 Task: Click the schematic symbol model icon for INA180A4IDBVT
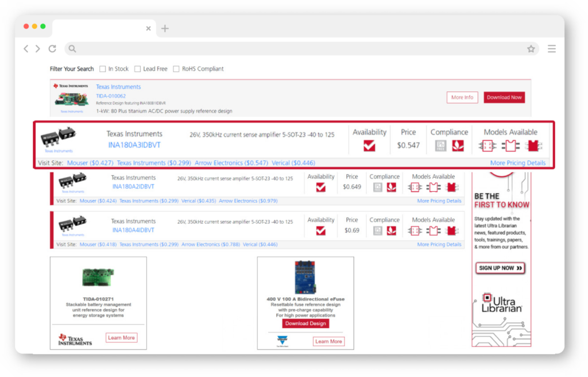pos(415,230)
